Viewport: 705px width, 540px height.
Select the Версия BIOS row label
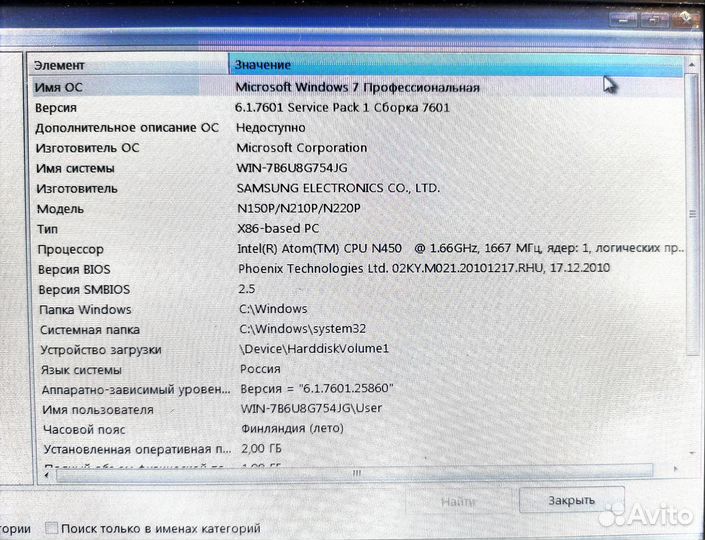74,270
